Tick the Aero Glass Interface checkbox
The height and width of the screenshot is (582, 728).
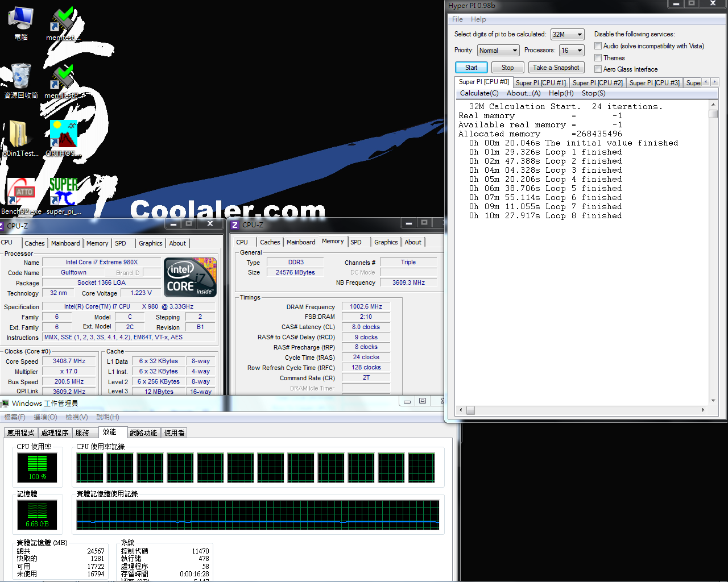pos(598,69)
